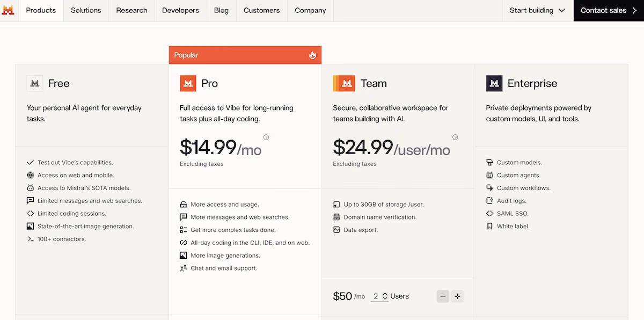Click the robot icon beside Access to Mistral's SOTA models
Viewport: 644px width, 320px height.
point(30,188)
